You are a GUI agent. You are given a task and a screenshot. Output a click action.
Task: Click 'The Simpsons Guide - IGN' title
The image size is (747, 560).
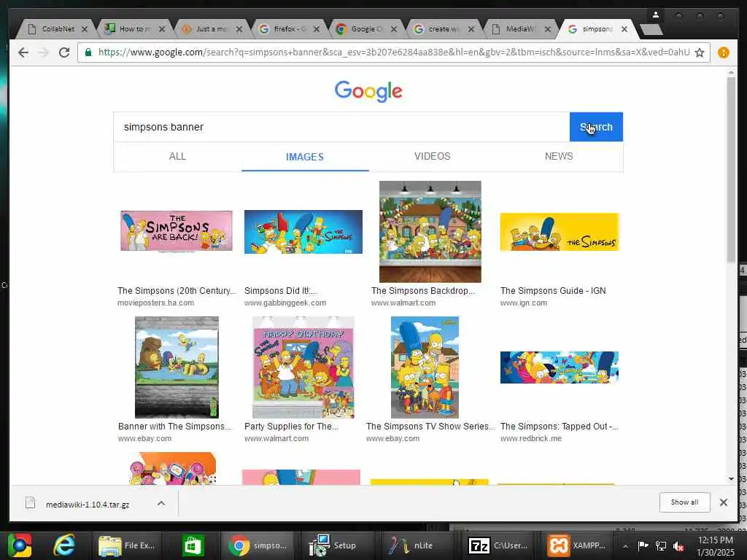[x=553, y=291]
